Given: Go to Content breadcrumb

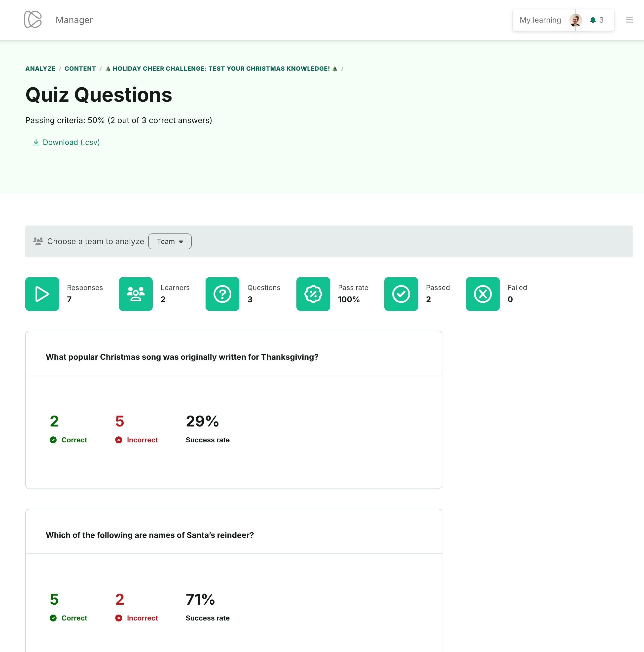Looking at the screenshot, I should pos(80,68).
